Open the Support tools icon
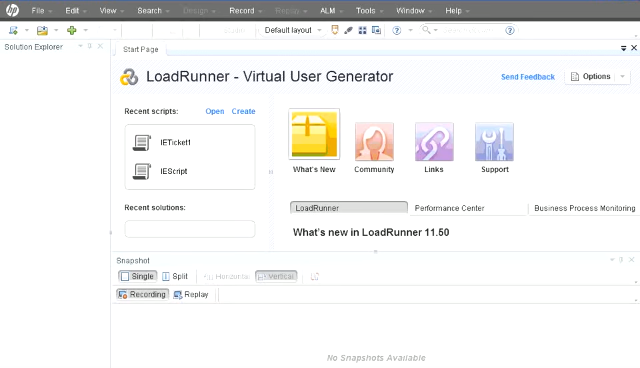 pyautogui.click(x=494, y=142)
